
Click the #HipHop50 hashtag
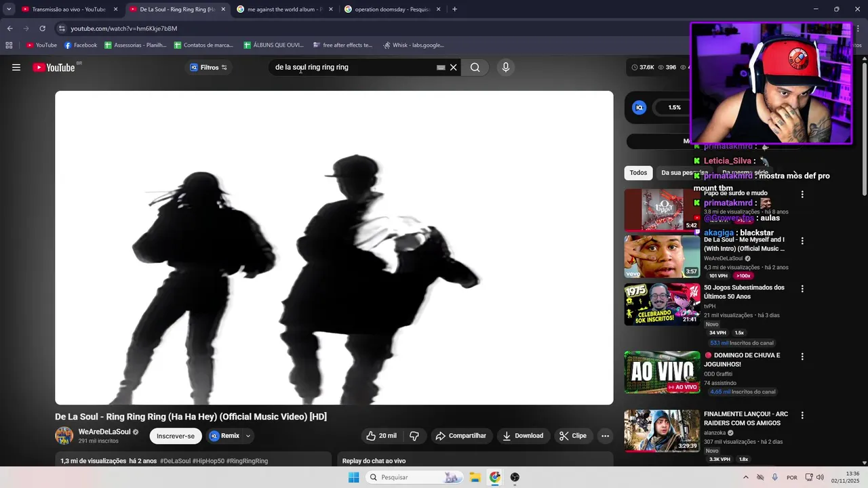[208, 461]
